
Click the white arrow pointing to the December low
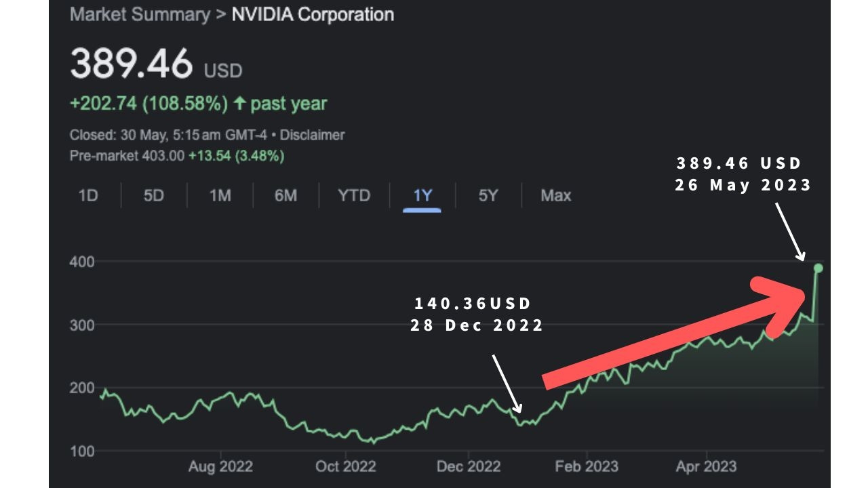click(506, 383)
